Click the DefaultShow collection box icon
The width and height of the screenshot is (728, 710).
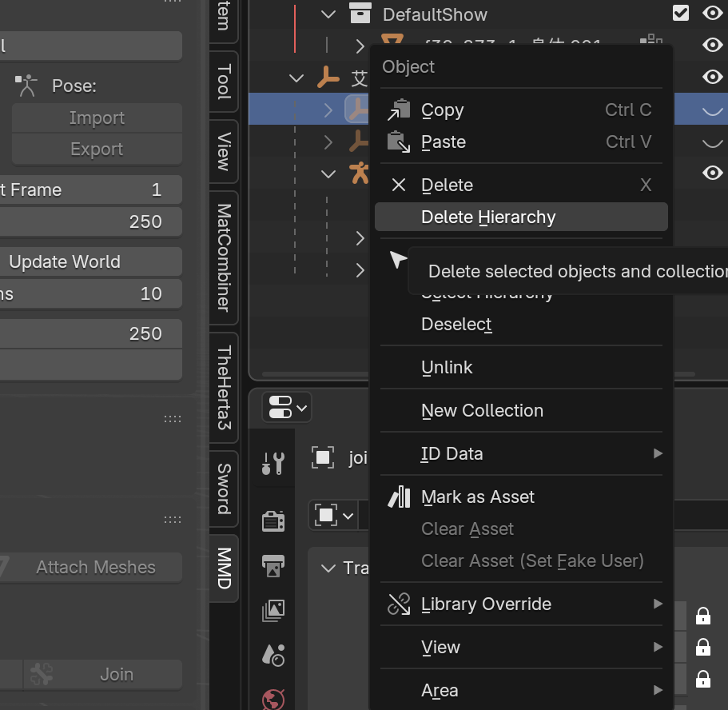[360, 14]
